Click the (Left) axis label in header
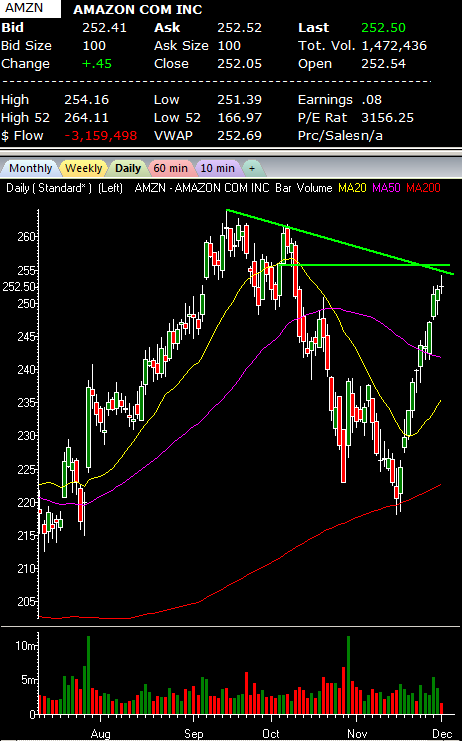This screenshot has height=741, width=462. 111,188
